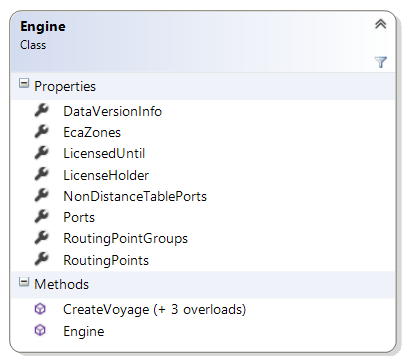This screenshot has width=408, height=363.
Task: Click the Properties section header label
Action: coord(65,87)
